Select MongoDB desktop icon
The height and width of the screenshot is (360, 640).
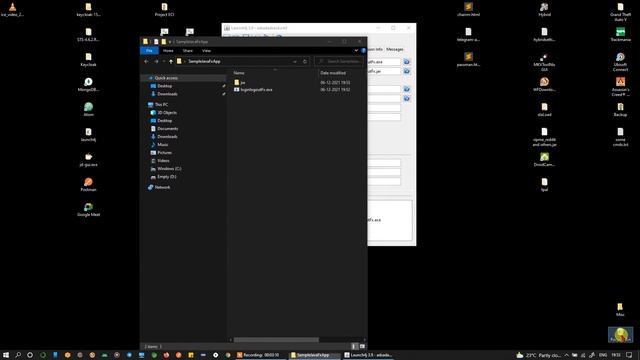point(88,84)
